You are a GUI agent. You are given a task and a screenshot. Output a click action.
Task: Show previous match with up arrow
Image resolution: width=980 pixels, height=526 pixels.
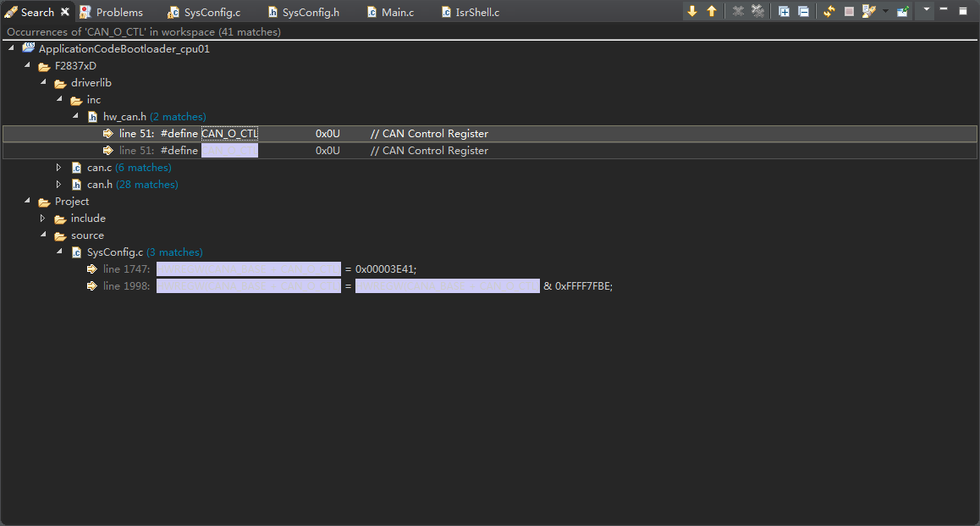[712, 11]
